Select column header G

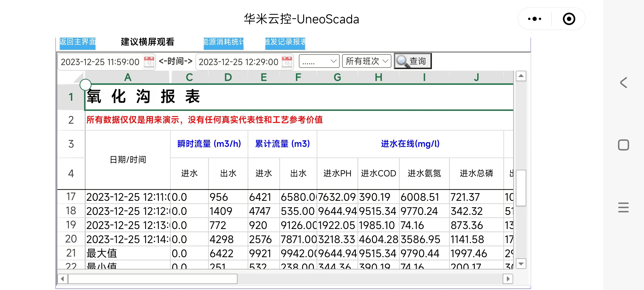(337, 77)
